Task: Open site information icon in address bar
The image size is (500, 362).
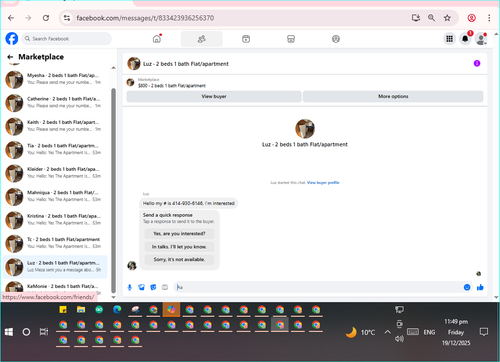Action: point(67,18)
